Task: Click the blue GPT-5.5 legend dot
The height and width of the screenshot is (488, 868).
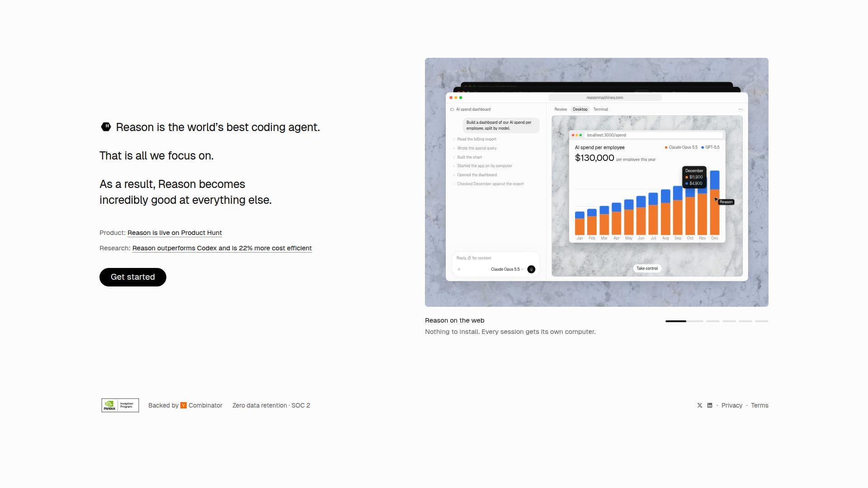Action: point(703,147)
